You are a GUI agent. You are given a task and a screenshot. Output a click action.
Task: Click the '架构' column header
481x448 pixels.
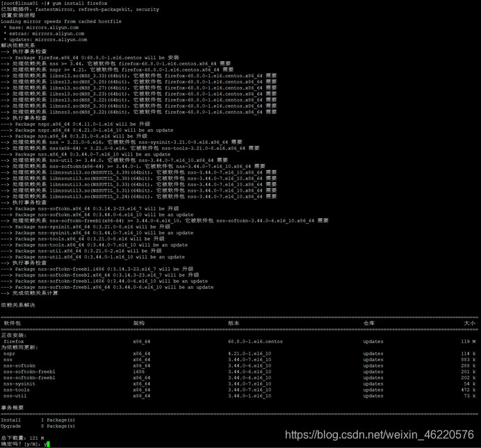coord(138,323)
